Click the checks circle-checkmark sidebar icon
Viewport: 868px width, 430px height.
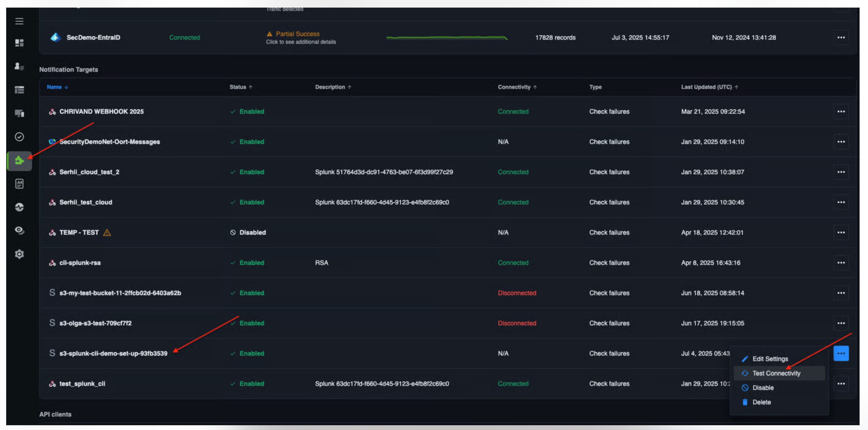pyautogui.click(x=19, y=137)
